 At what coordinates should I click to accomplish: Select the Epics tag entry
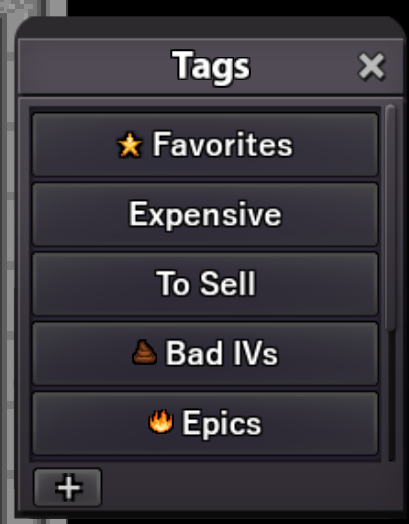(x=205, y=423)
